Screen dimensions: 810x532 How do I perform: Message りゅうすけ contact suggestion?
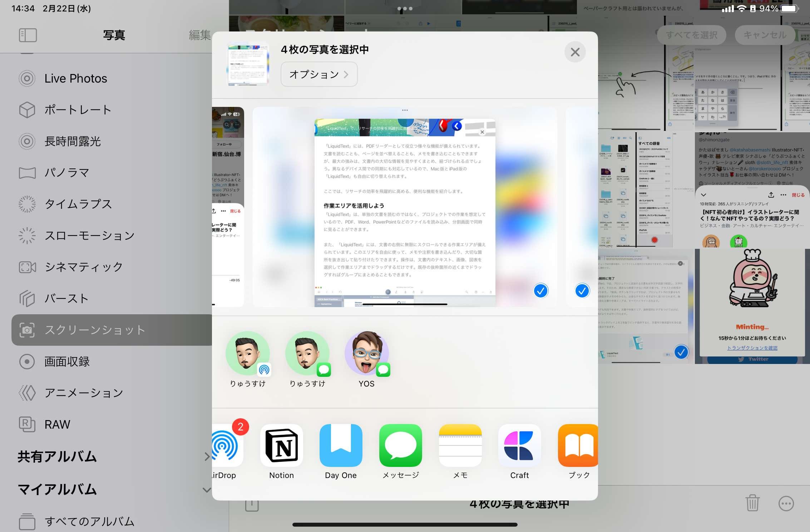307,359
